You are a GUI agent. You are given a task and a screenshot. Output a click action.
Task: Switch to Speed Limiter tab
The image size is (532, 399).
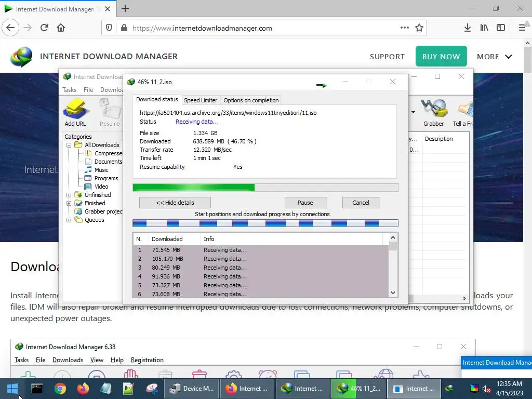pyautogui.click(x=201, y=100)
